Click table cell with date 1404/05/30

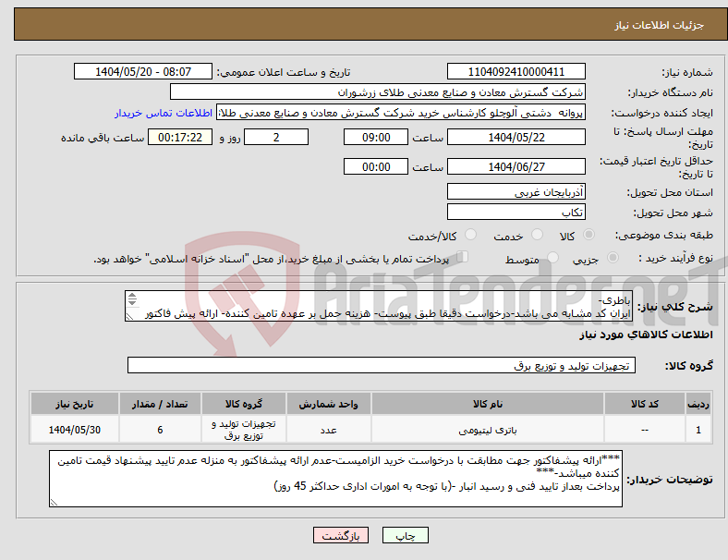74,430
